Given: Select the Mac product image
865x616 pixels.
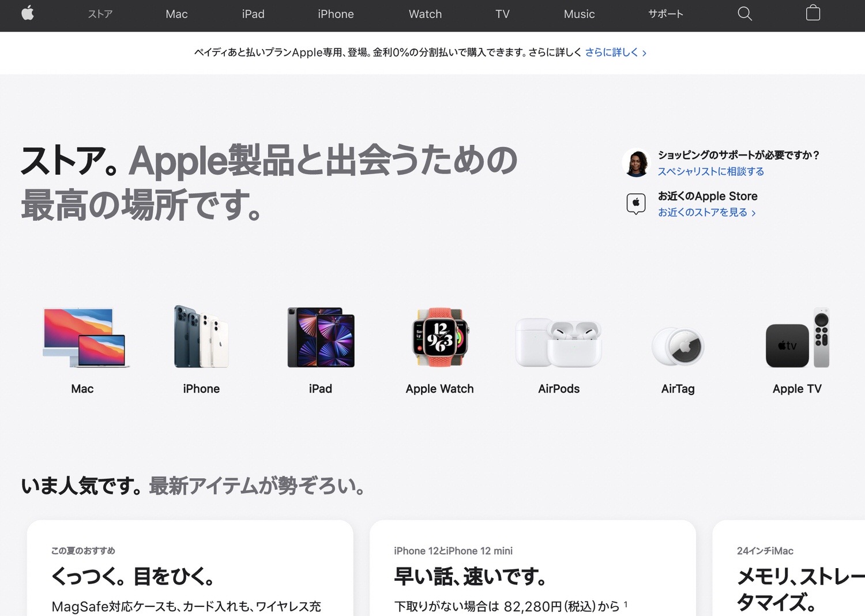Looking at the screenshot, I should (85, 337).
